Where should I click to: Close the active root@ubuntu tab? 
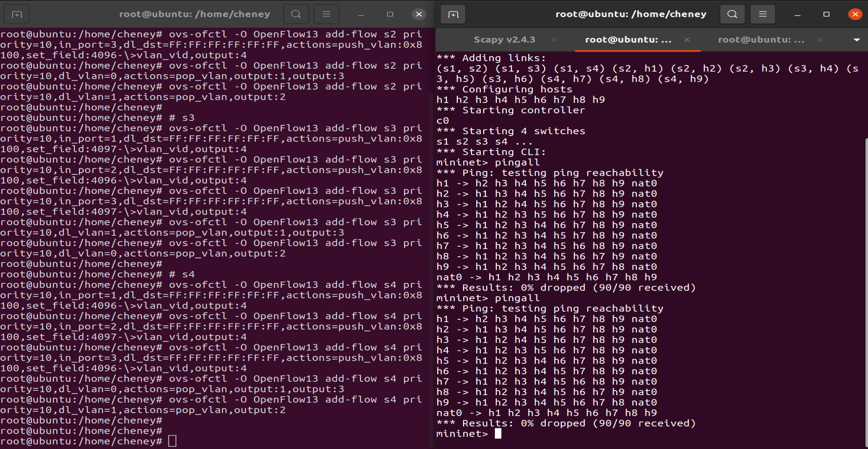(x=687, y=40)
